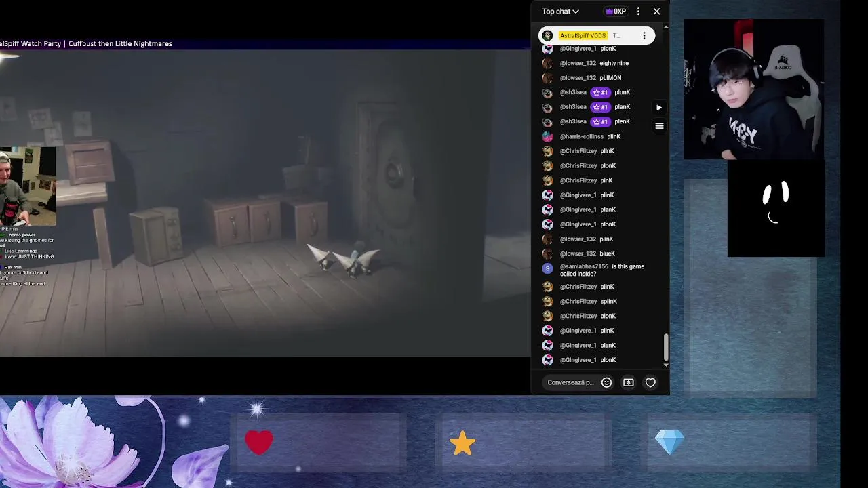Click the red heart overlay icon
This screenshot has height=488, width=868.
tap(259, 443)
